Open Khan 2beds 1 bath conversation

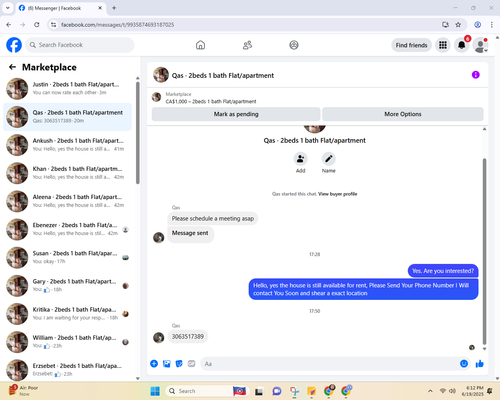pyautogui.click(x=67, y=173)
